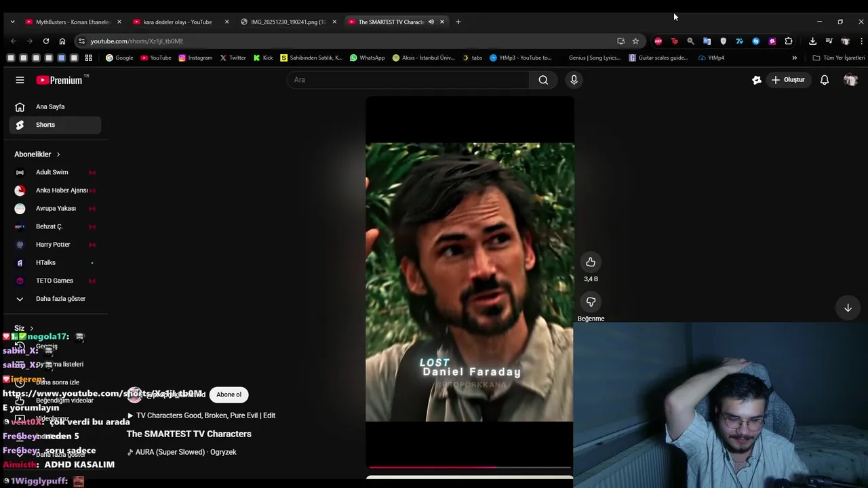The height and width of the screenshot is (488, 868).
Task: Open the YtMp4 bookmark
Action: (x=711, y=58)
